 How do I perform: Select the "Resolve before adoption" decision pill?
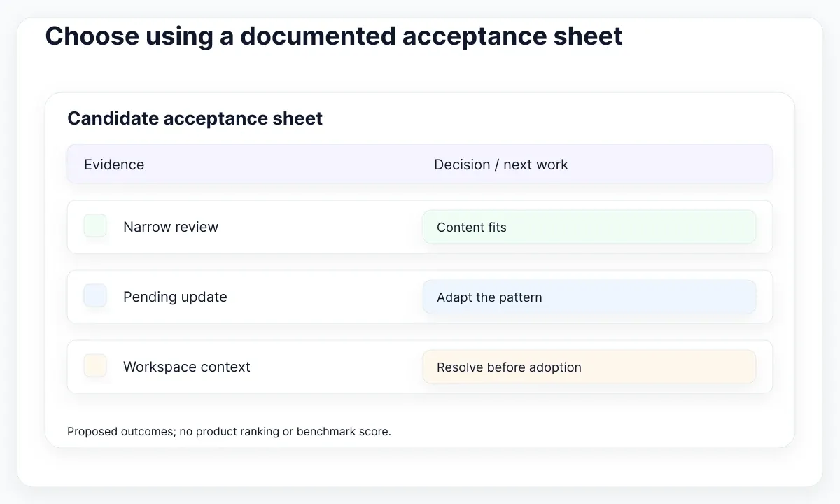[x=589, y=367]
